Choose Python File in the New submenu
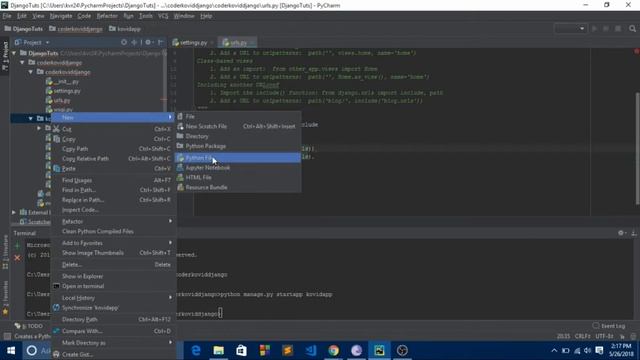The height and width of the screenshot is (360, 640). tap(238, 158)
